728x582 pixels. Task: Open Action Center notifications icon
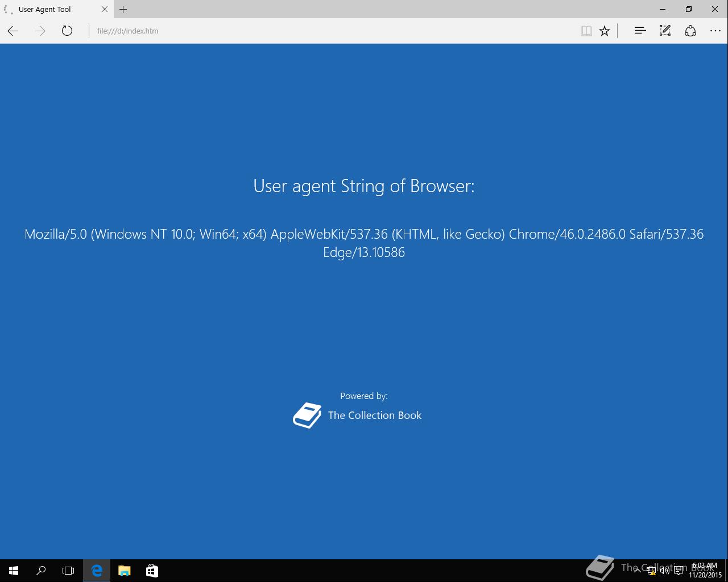[x=679, y=571]
